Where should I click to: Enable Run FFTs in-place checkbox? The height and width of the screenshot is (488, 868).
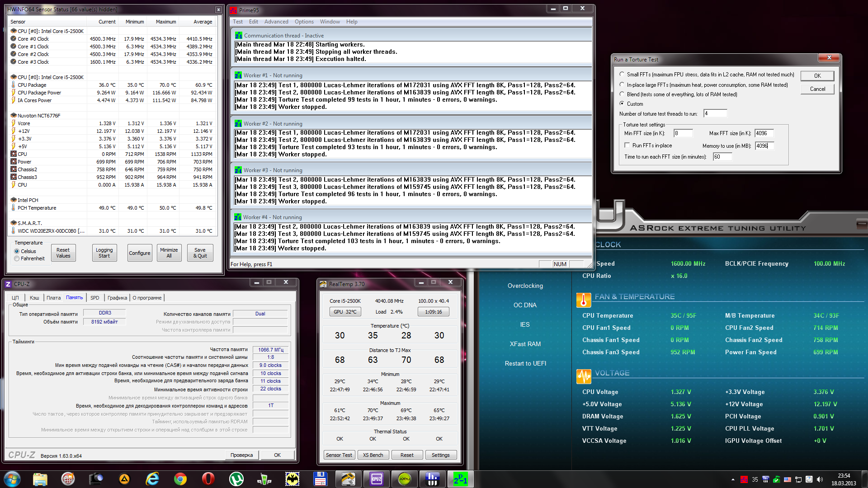point(627,145)
